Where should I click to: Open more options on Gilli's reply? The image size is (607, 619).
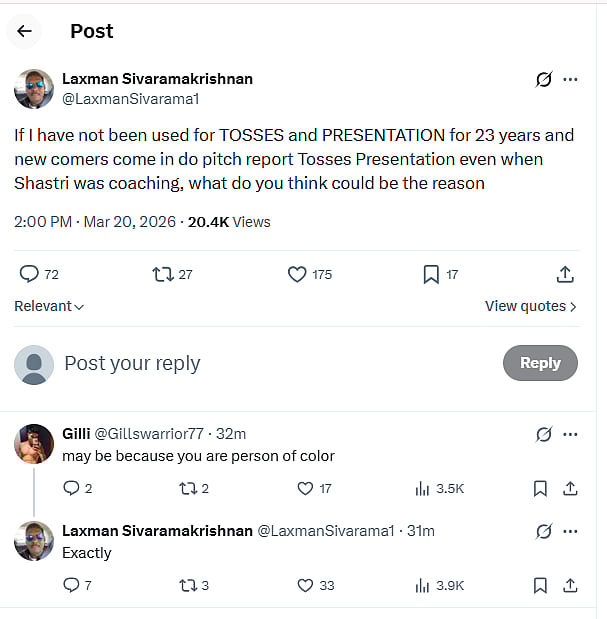pos(570,434)
